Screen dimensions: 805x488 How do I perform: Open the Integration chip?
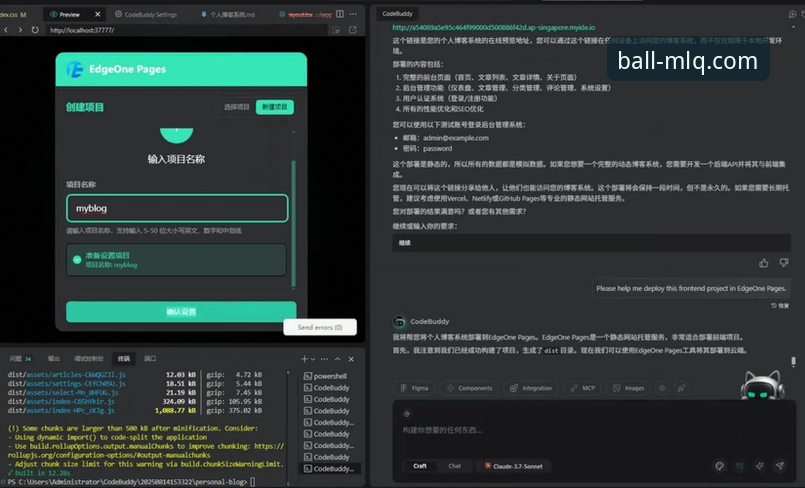point(531,388)
